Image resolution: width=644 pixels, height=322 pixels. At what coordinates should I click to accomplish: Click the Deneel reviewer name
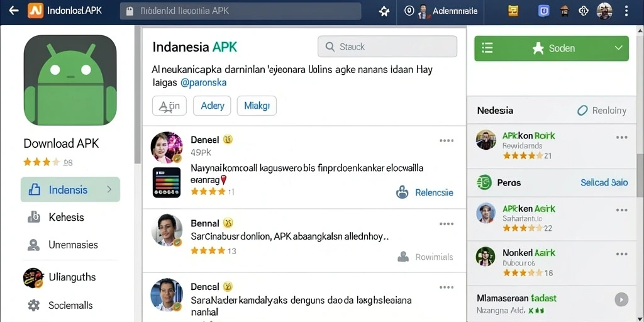click(x=205, y=140)
